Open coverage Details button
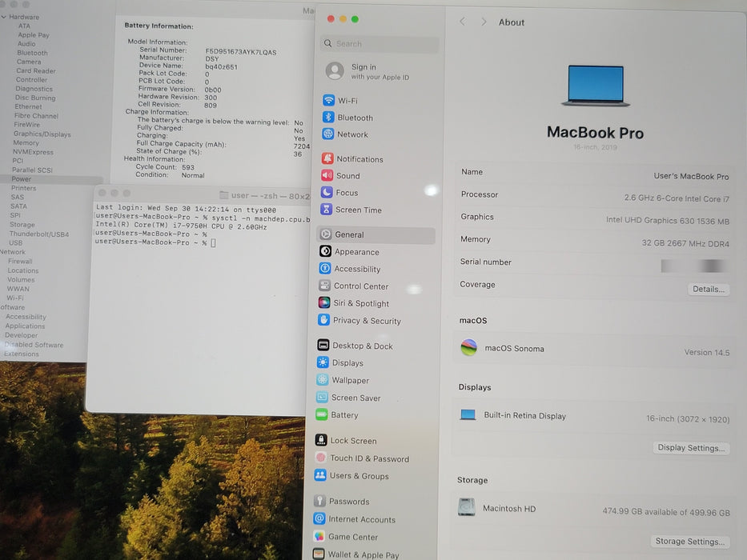The width and height of the screenshot is (747, 560). click(x=709, y=289)
